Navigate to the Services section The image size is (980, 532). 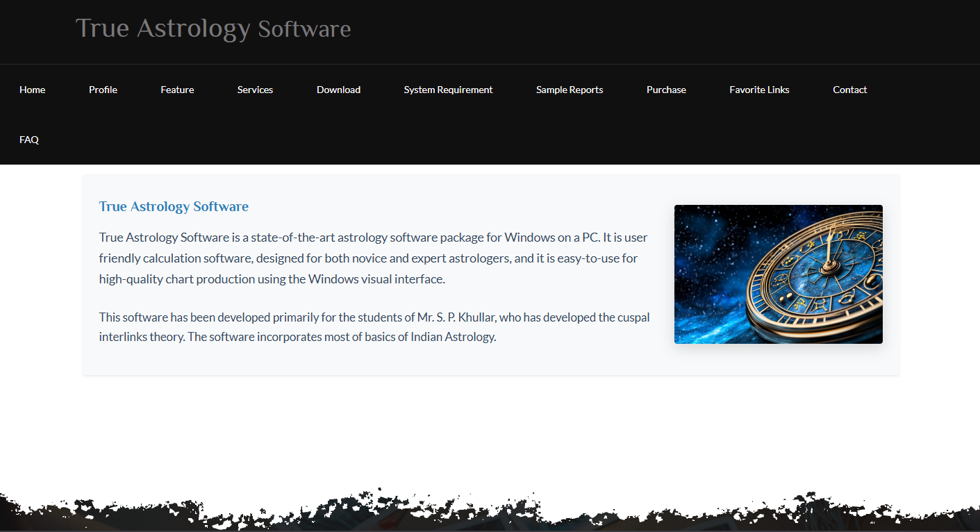pyautogui.click(x=255, y=89)
